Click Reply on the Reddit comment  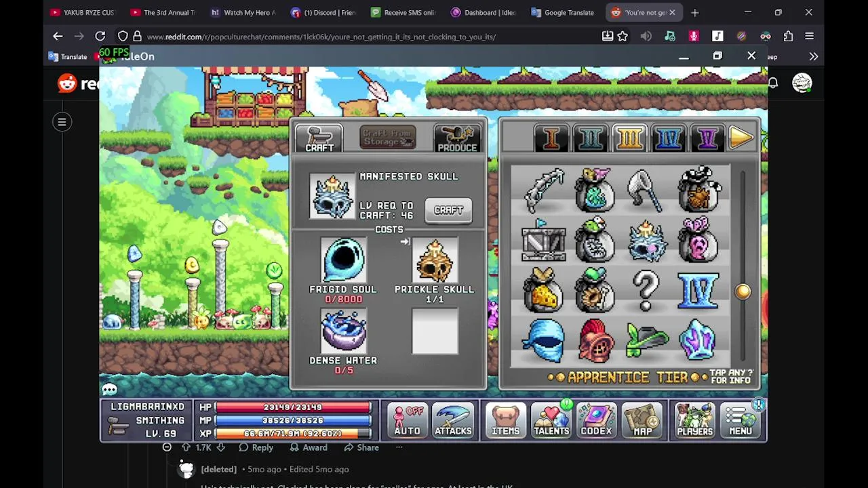click(256, 447)
